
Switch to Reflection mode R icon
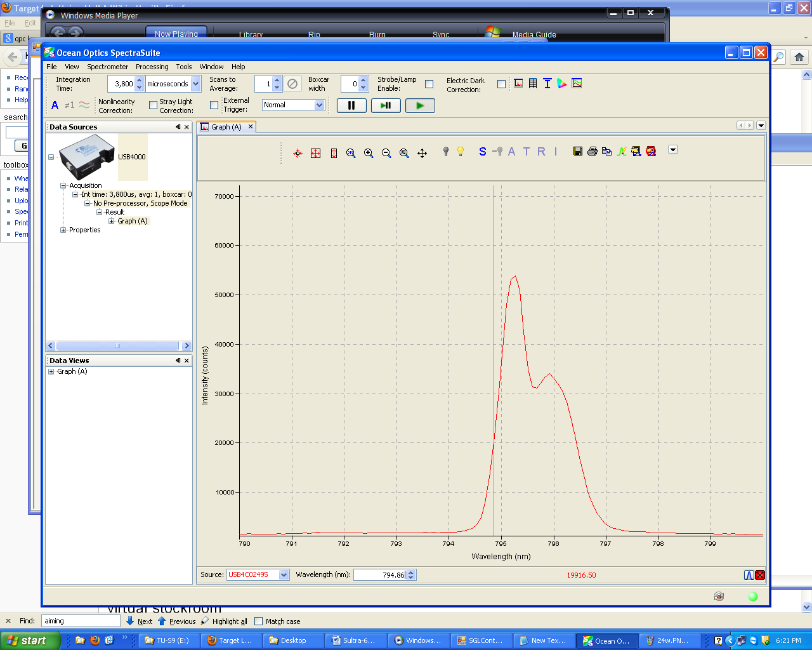541,151
